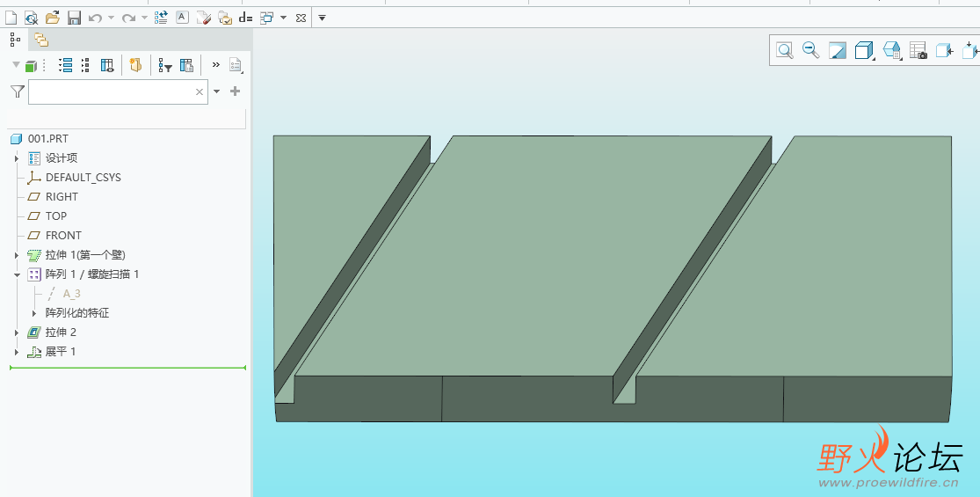980x497 pixels.
Task: Click the Regenerate model icon
Action: (x=161, y=18)
